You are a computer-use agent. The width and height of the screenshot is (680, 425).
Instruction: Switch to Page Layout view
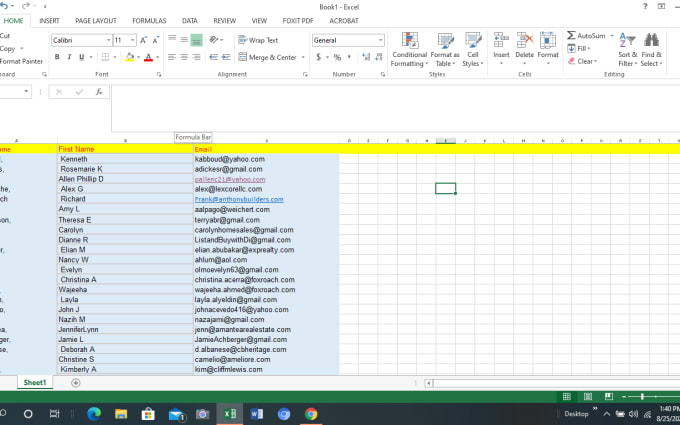point(588,396)
